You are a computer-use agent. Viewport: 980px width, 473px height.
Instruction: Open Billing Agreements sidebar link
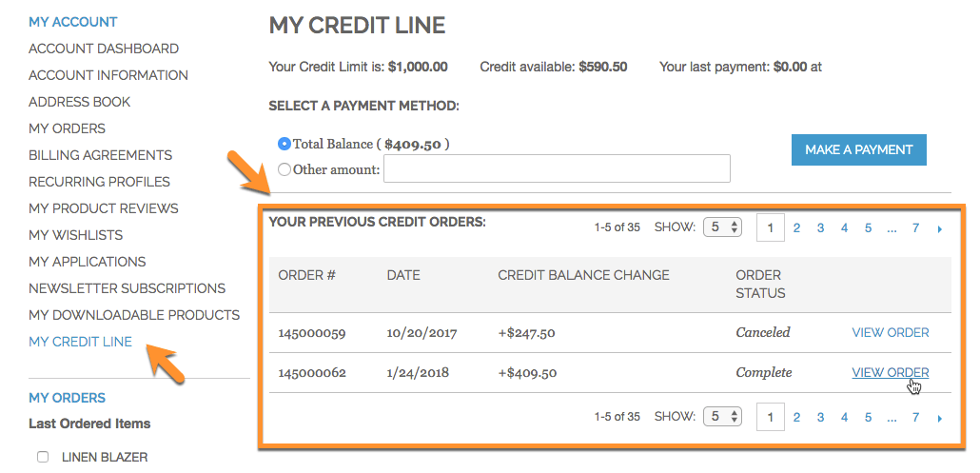(100, 155)
